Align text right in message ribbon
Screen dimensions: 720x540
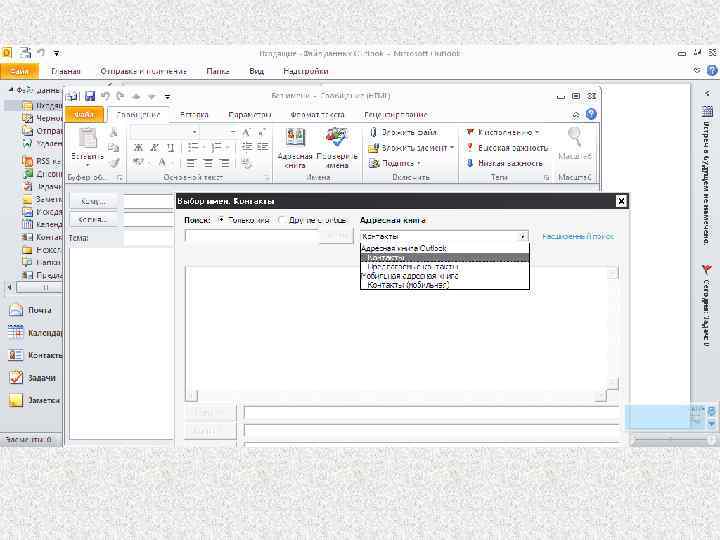224,163
